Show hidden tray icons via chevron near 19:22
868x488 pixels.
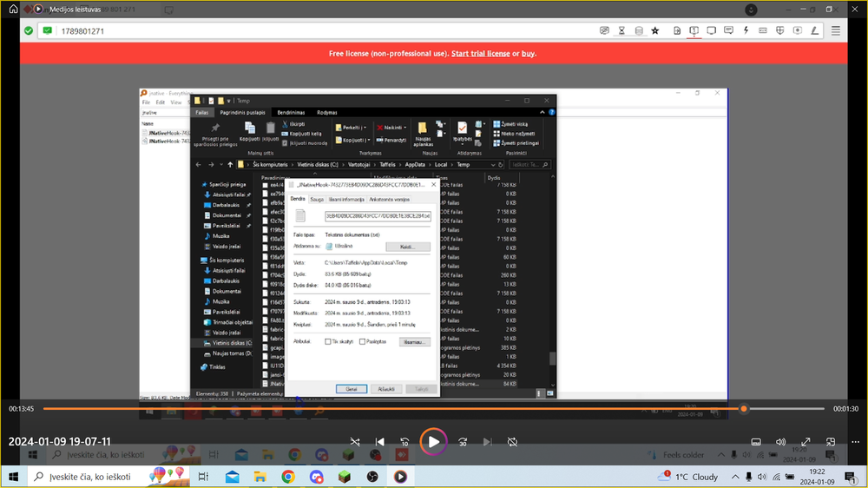[x=735, y=477]
